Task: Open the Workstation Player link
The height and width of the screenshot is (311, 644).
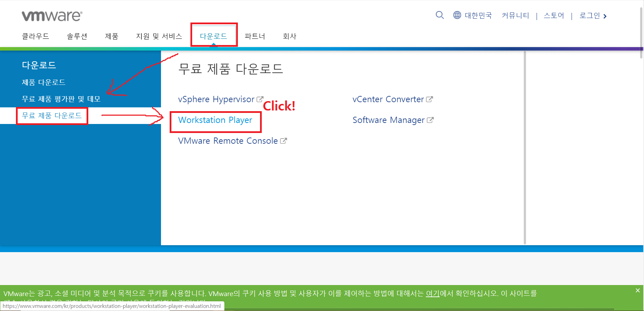Action: pyautogui.click(x=215, y=120)
